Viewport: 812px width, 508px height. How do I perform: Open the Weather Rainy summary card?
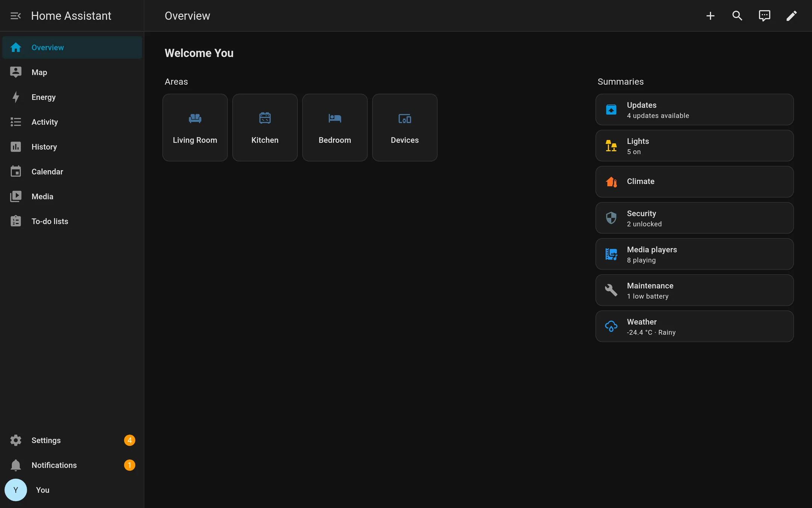pyautogui.click(x=695, y=326)
